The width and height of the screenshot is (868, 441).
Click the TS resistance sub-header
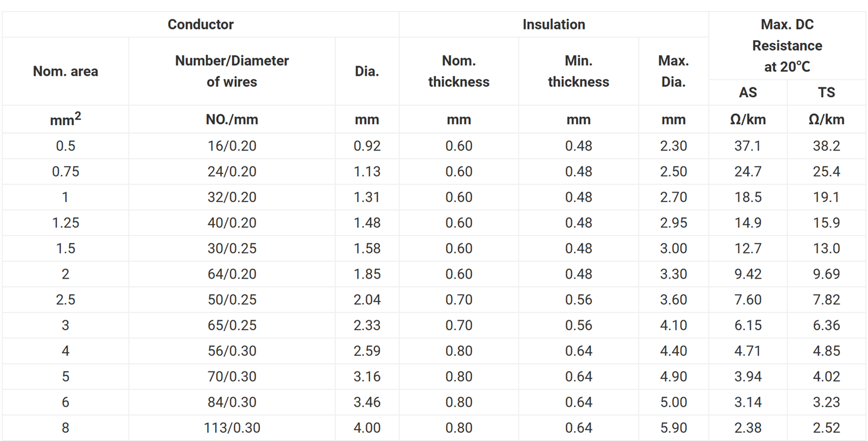826,92
